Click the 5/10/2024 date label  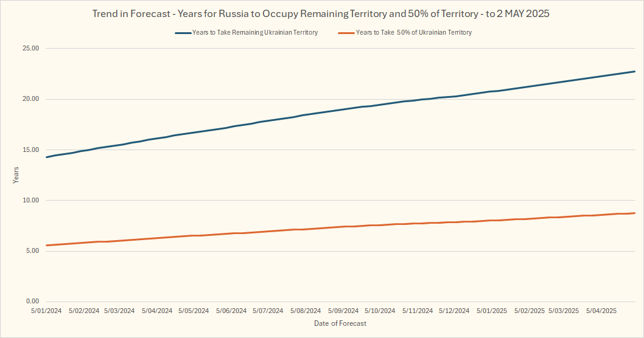click(380, 311)
